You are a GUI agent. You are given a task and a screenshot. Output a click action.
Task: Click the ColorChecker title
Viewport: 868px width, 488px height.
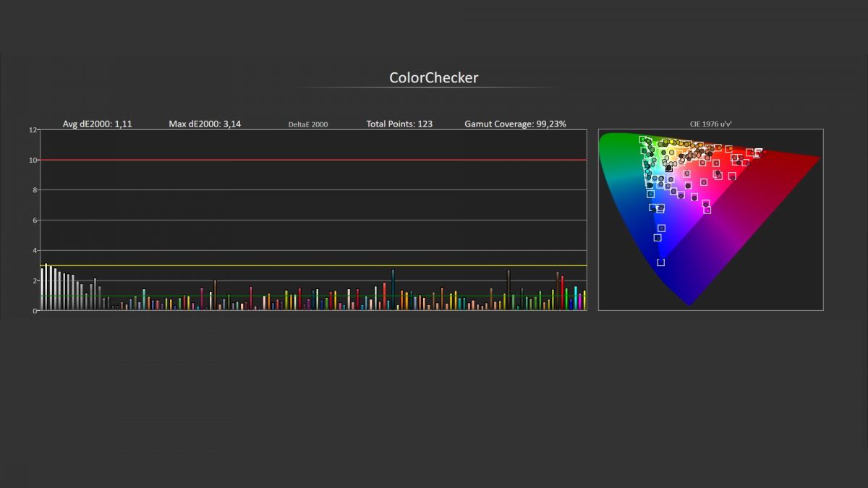(433, 77)
